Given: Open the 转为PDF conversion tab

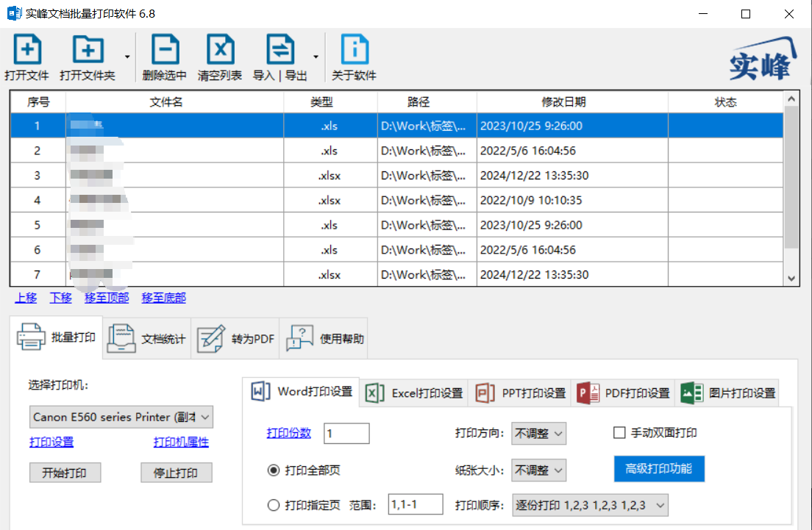Looking at the screenshot, I should (x=235, y=338).
